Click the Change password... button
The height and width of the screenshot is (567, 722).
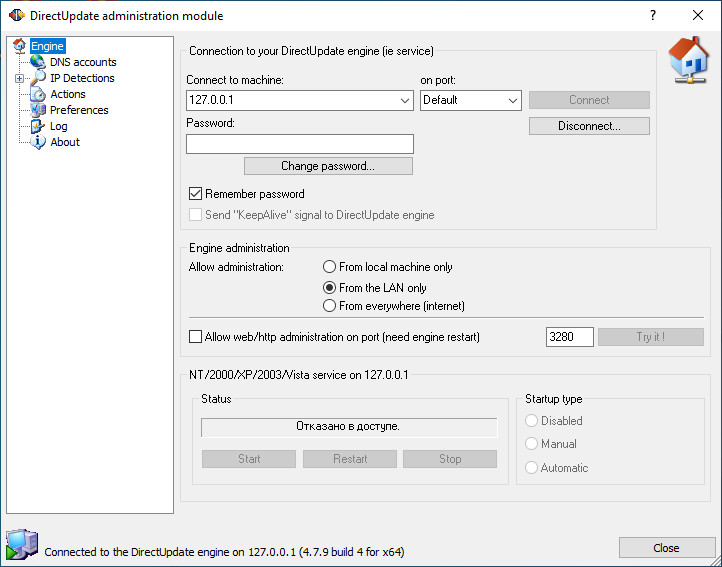(x=328, y=166)
